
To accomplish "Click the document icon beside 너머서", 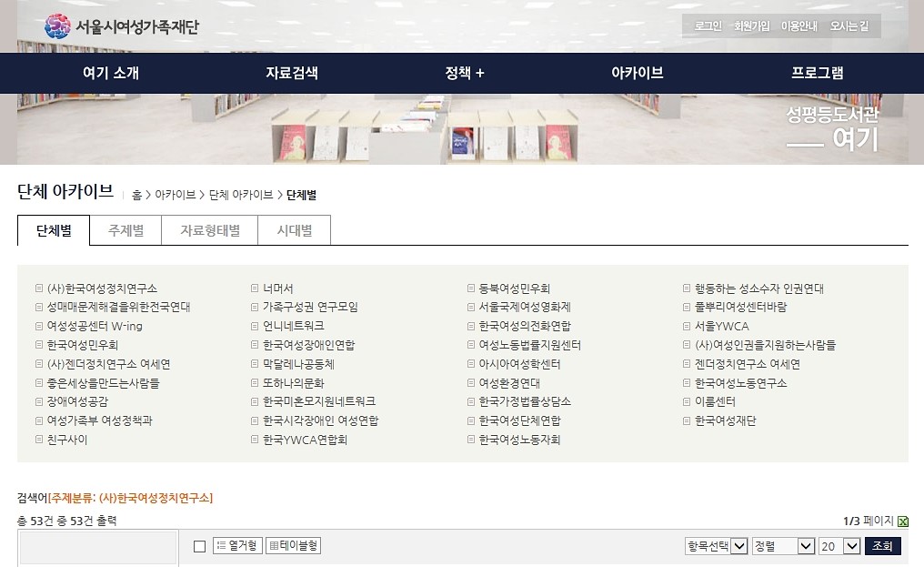I will (255, 288).
